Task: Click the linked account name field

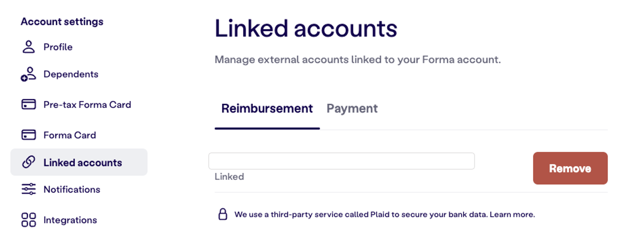Action: coord(341,161)
